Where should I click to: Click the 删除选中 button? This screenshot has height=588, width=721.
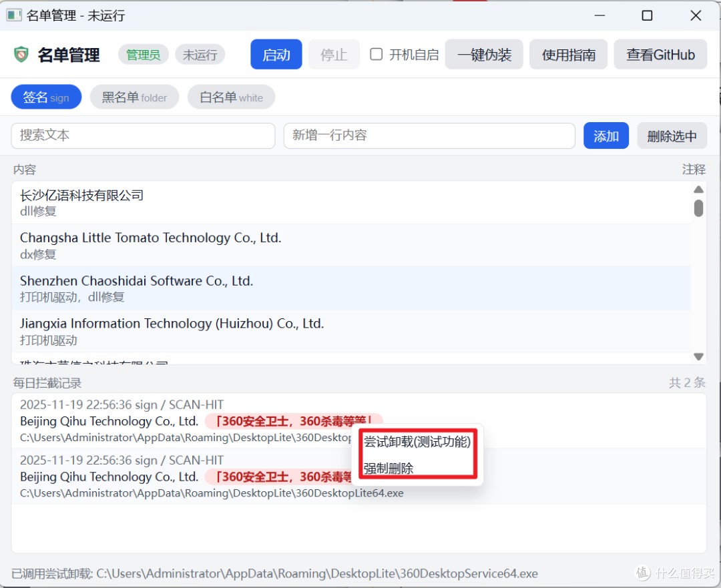[x=672, y=135]
